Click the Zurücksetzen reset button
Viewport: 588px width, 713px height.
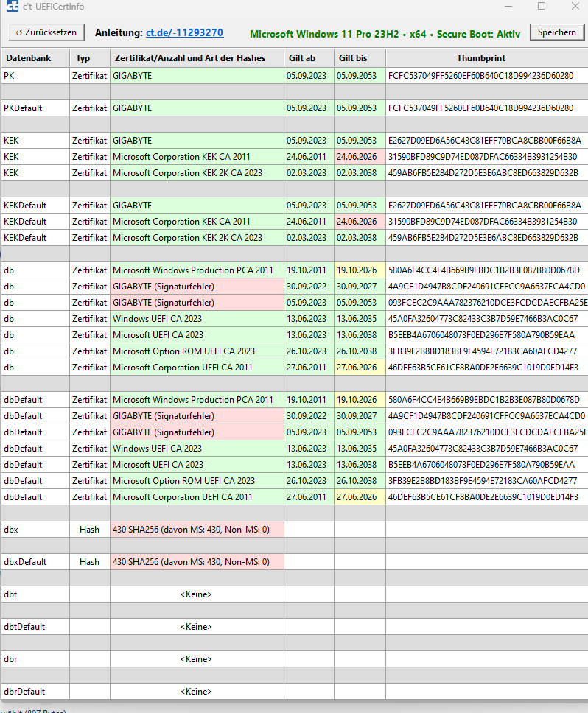click(46, 32)
